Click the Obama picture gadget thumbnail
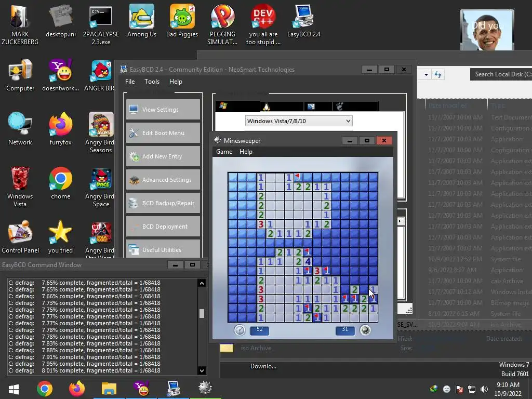 click(487, 31)
